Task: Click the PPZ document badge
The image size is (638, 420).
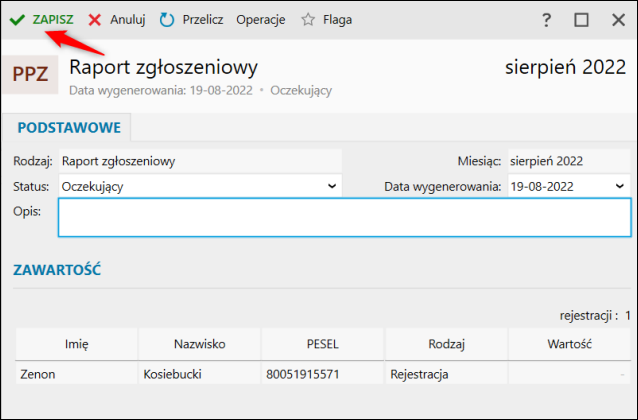Action: pyautogui.click(x=29, y=74)
